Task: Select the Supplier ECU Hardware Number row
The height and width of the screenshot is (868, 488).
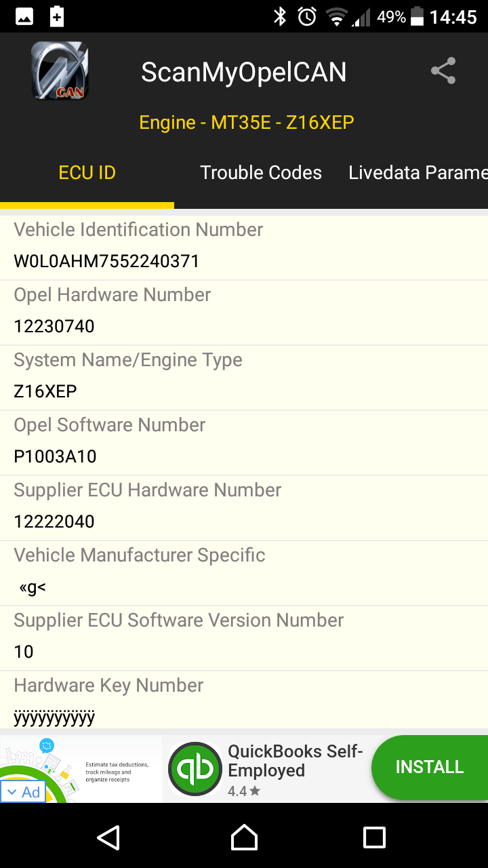Action: point(244,508)
